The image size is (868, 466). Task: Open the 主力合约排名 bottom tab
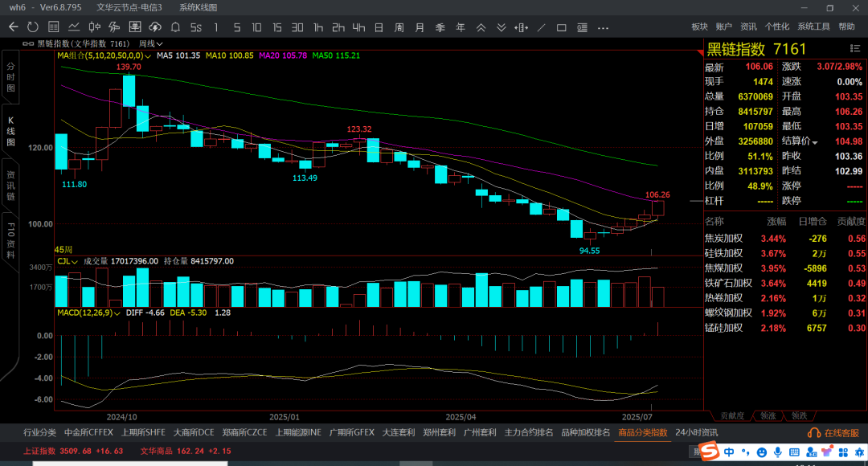point(529,432)
